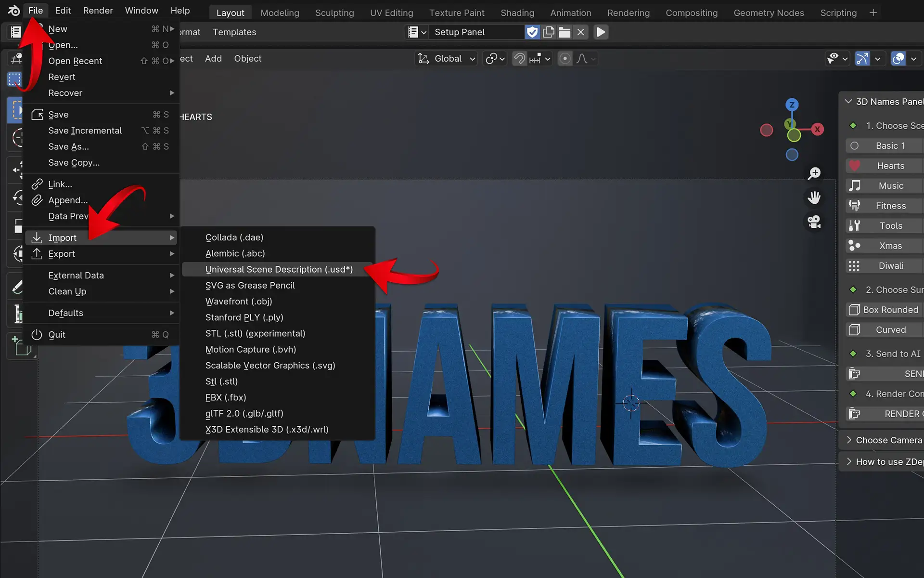Open the text data-block browse dropdown
Image resolution: width=924 pixels, height=578 pixels.
pyautogui.click(x=417, y=32)
